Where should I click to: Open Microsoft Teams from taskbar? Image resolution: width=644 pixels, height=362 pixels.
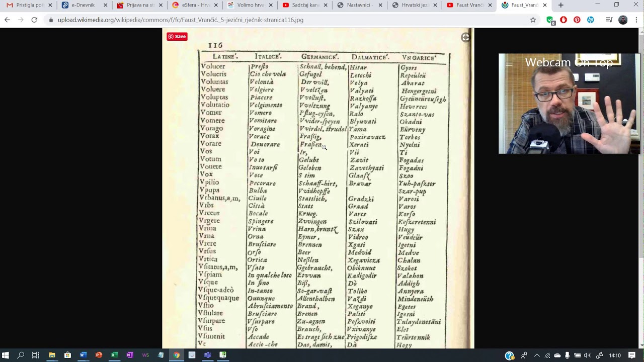pyautogui.click(x=207, y=355)
